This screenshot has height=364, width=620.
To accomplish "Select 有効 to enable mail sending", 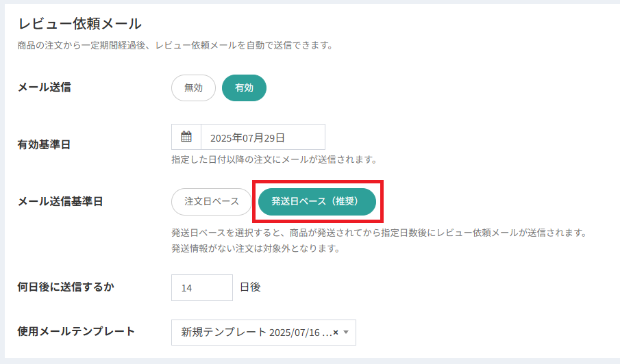I will pyautogui.click(x=244, y=88).
